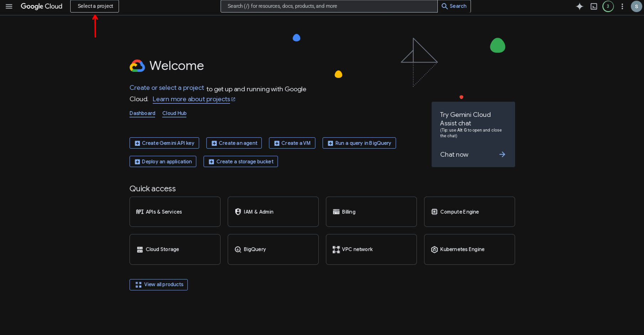
Task: Click the APIs & Services API icon
Action: (x=140, y=212)
